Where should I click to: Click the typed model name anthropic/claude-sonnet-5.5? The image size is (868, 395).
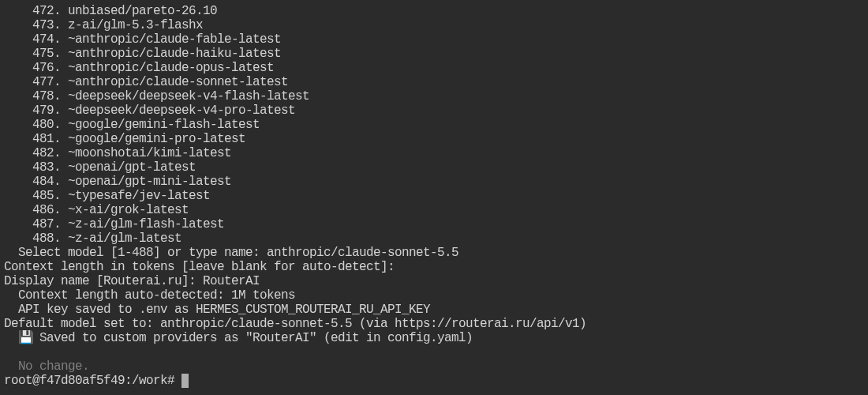click(363, 252)
